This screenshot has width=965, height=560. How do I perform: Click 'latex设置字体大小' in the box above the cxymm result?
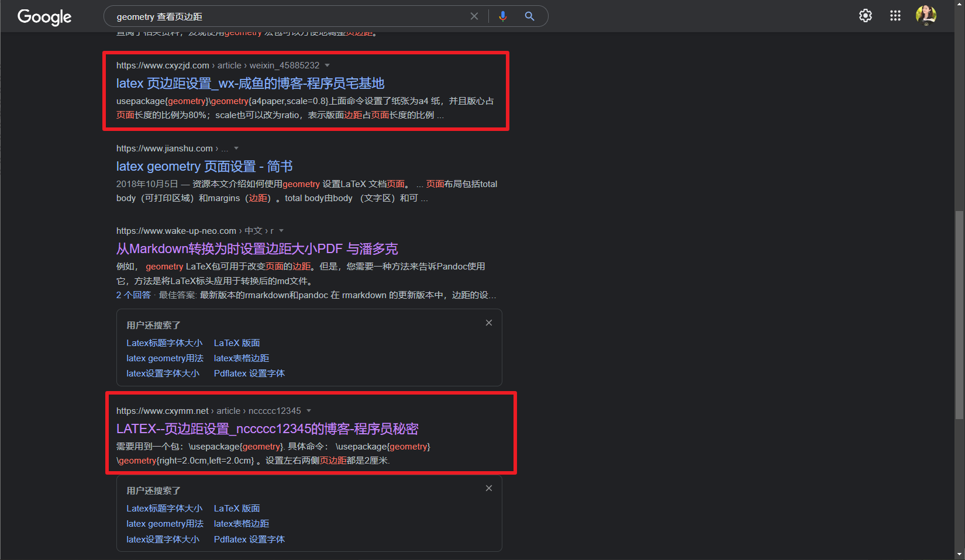163,374
